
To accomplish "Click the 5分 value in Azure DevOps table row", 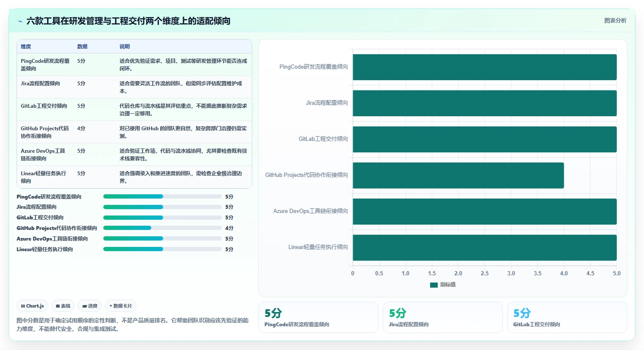I will coord(81,151).
